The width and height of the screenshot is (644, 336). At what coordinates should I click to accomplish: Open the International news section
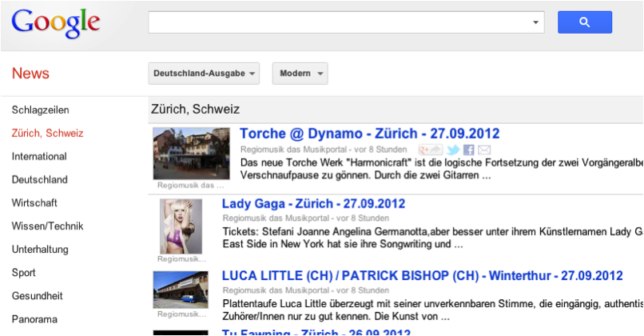coord(39,156)
